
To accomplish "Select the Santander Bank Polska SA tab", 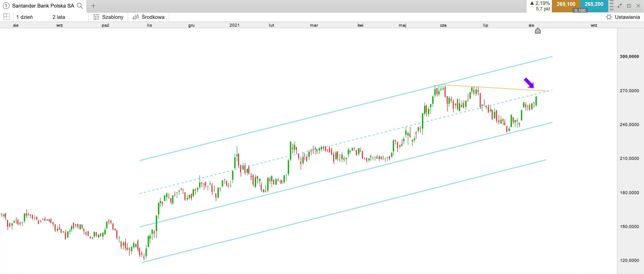I will point(43,5).
